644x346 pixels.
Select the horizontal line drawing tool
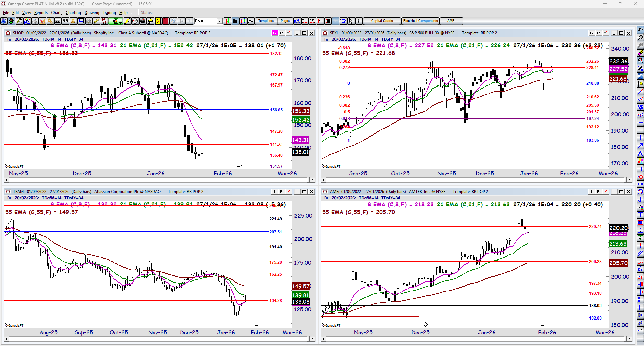click(640, 130)
